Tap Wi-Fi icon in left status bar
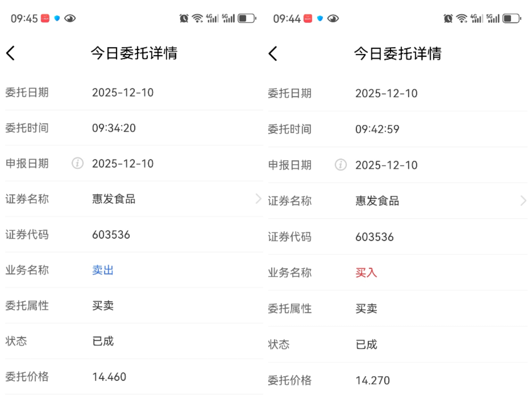532x399 pixels. click(x=197, y=18)
